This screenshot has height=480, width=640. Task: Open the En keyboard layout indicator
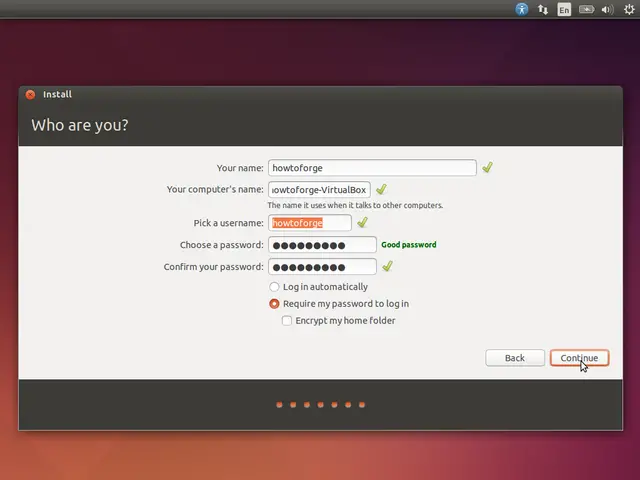564,9
